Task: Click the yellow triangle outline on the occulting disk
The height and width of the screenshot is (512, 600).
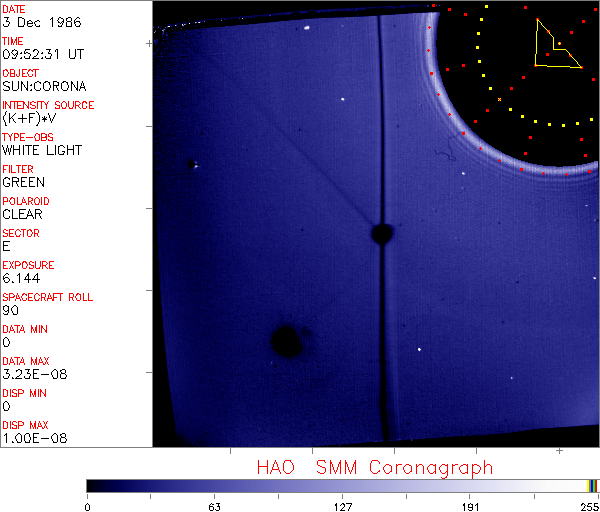Action: pos(558,43)
